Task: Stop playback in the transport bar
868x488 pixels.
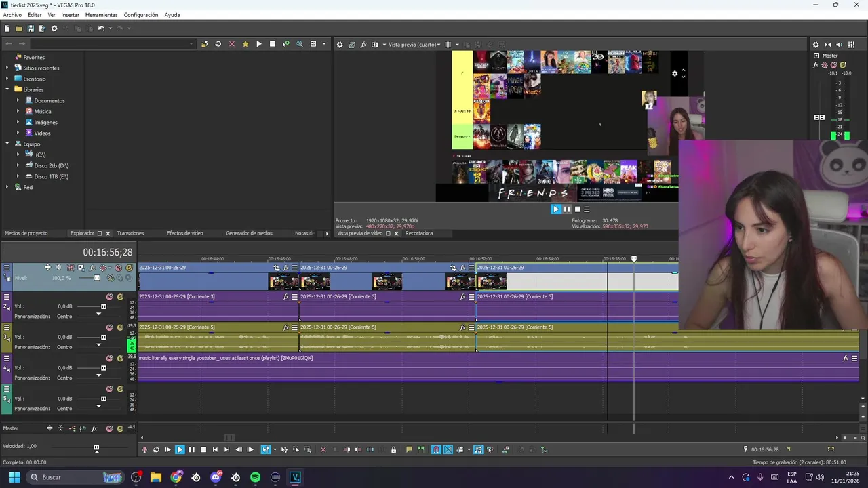Action: click(x=203, y=449)
